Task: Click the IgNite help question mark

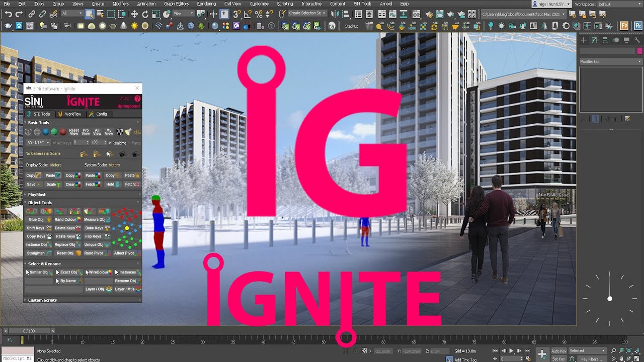Action: click(137, 99)
